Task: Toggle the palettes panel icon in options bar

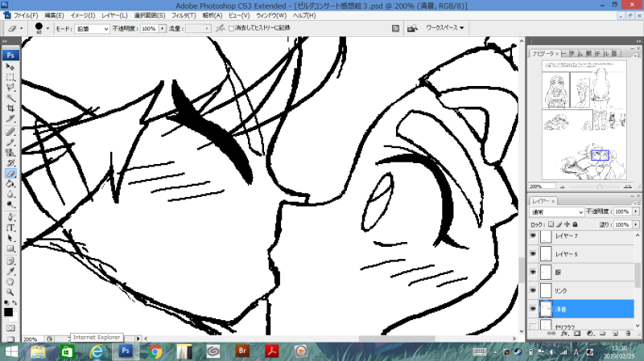Action: click(395, 28)
